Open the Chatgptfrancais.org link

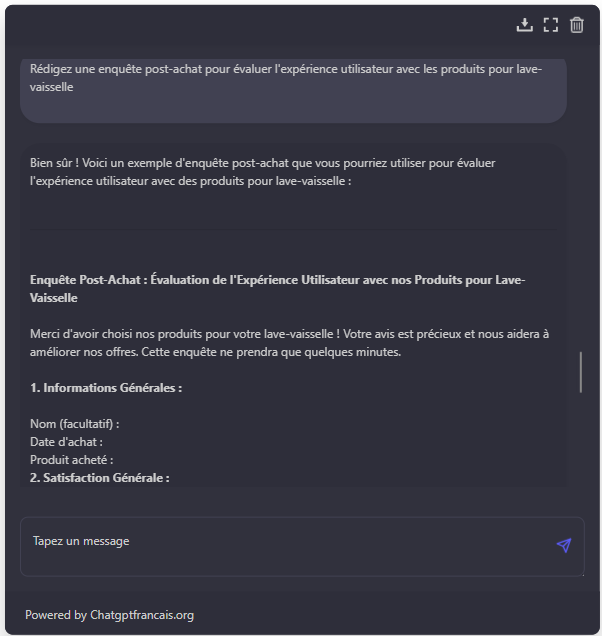[142, 615]
